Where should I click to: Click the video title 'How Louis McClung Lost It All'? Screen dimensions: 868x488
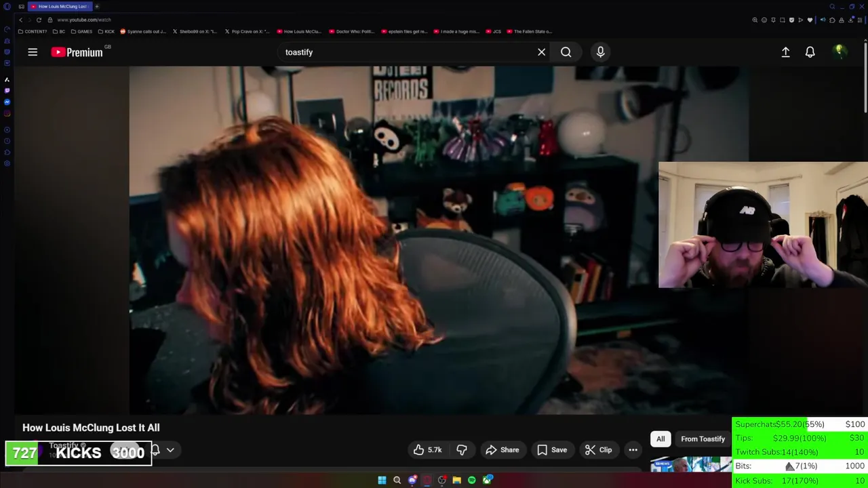tap(91, 428)
